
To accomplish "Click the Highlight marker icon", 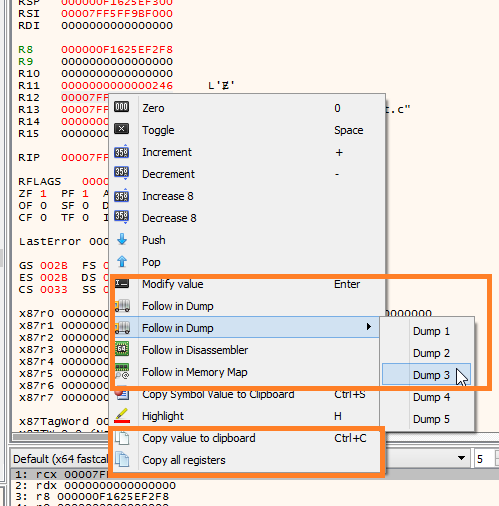I will (x=122, y=416).
